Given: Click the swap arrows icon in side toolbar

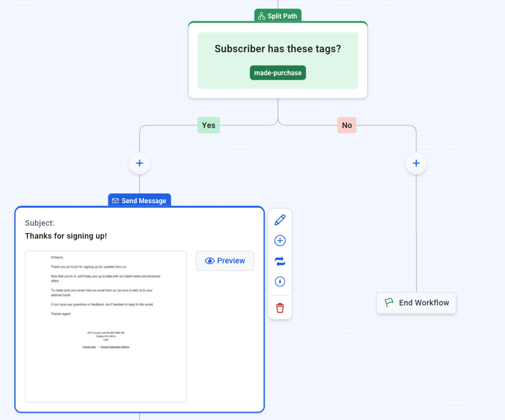Looking at the screenshot, I should 280,261.
